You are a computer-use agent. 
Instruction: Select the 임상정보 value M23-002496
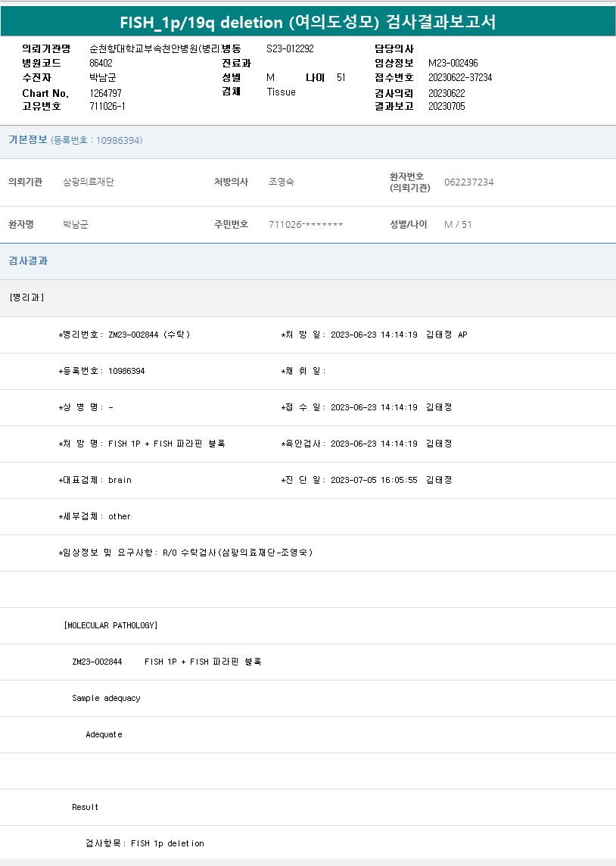(453, 64)
